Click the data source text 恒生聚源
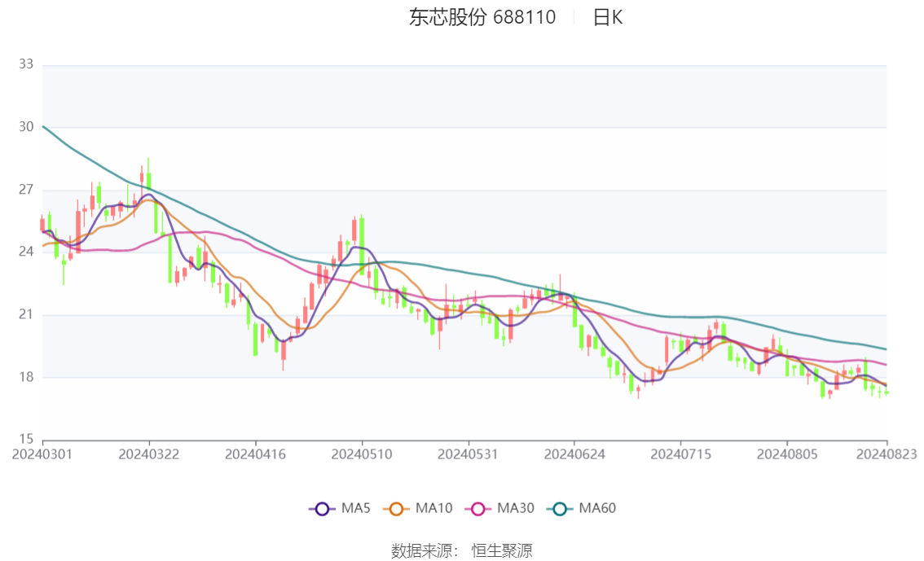The width and height of the screenshot is (924, 561). click(x=501, y=551)
